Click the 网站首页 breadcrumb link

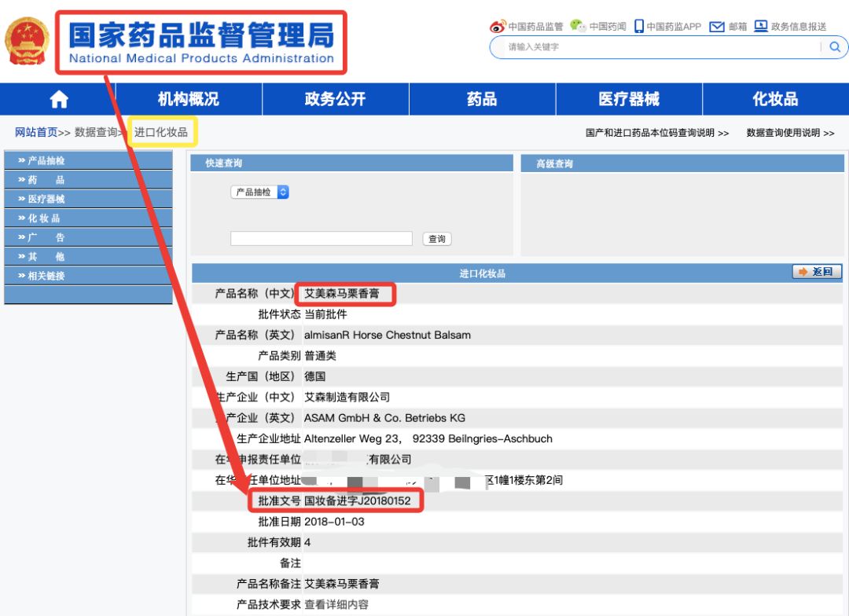(36, 132)
